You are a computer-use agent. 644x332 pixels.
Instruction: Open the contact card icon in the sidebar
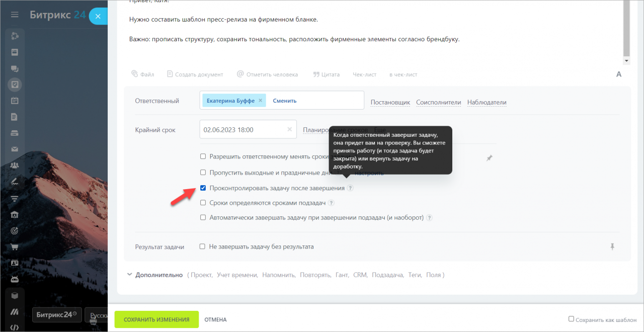[x=15, y=263]
